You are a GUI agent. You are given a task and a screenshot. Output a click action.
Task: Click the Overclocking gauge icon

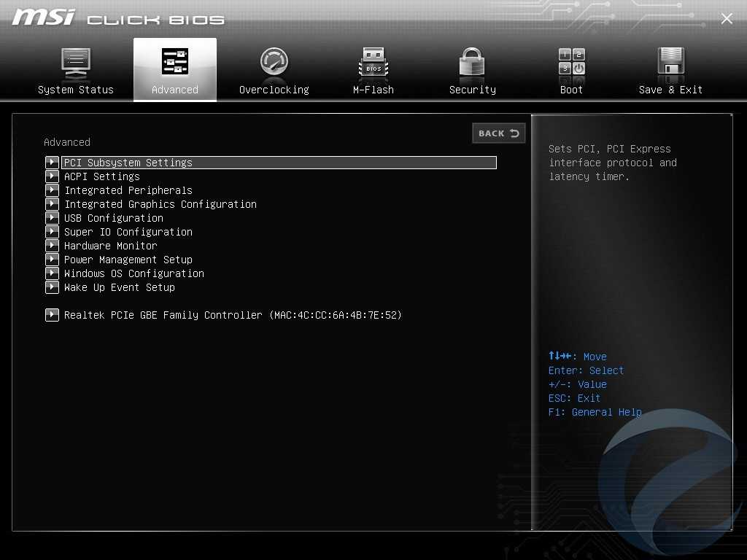point(274,63)
